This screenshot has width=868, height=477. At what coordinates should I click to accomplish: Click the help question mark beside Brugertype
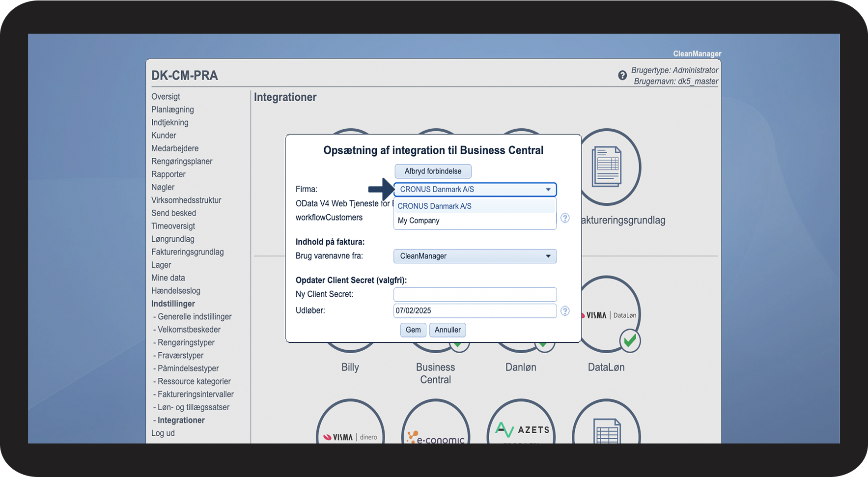(x=622, y=75)
